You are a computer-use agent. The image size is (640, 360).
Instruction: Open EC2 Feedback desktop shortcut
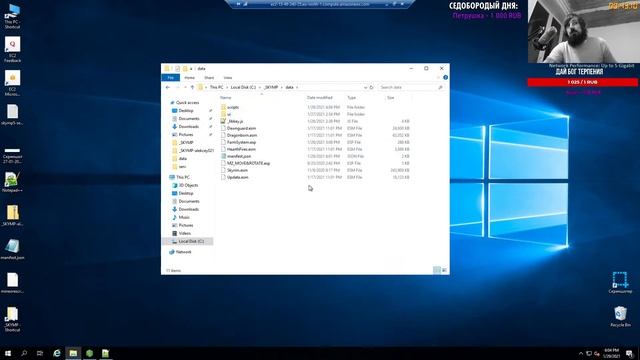tap(12, 50)
